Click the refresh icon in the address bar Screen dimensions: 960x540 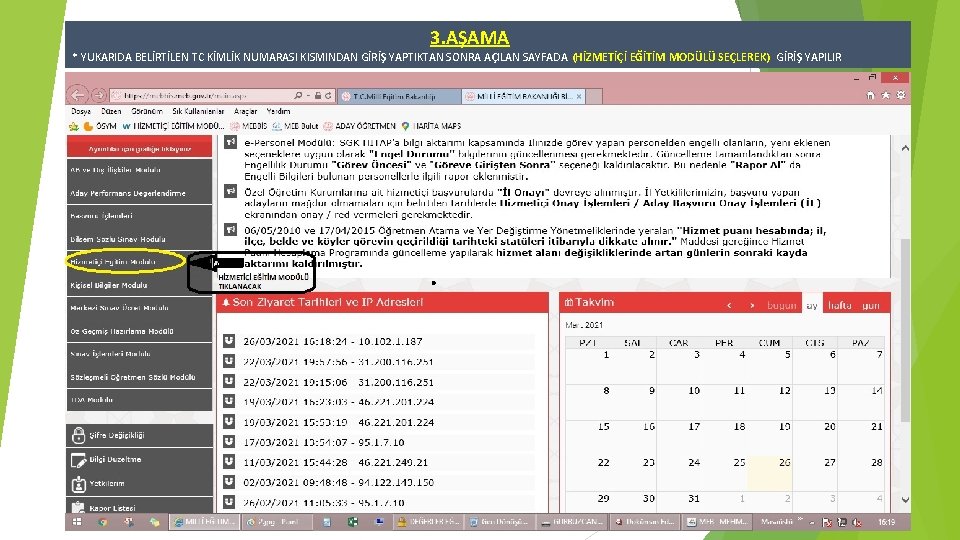tap(328, 96)
